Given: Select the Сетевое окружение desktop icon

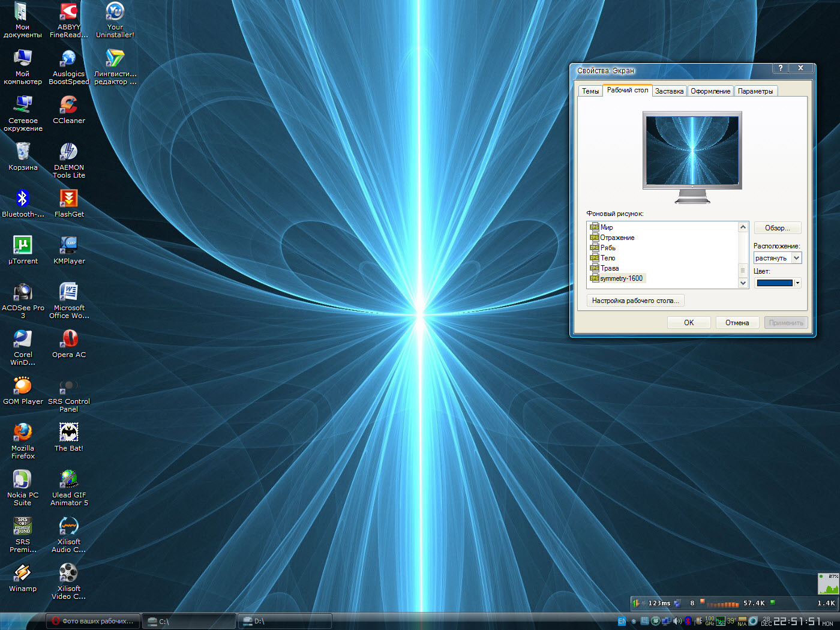Looking at the screenshot, I should 23,114.
